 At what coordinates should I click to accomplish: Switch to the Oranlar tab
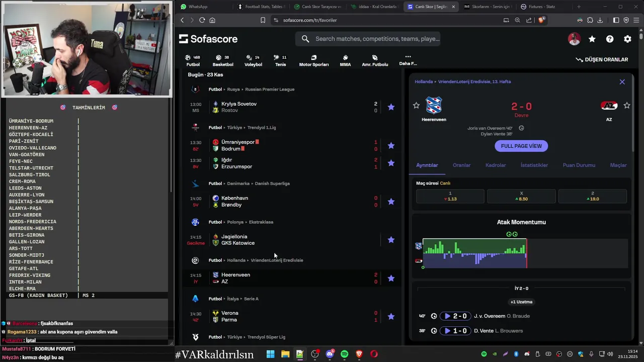[461, 165]
